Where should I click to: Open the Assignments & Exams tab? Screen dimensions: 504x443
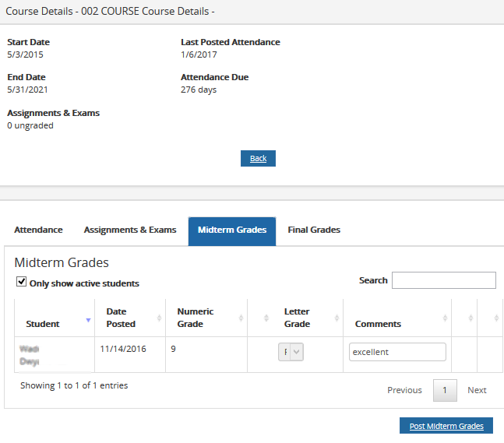point(130,230)
